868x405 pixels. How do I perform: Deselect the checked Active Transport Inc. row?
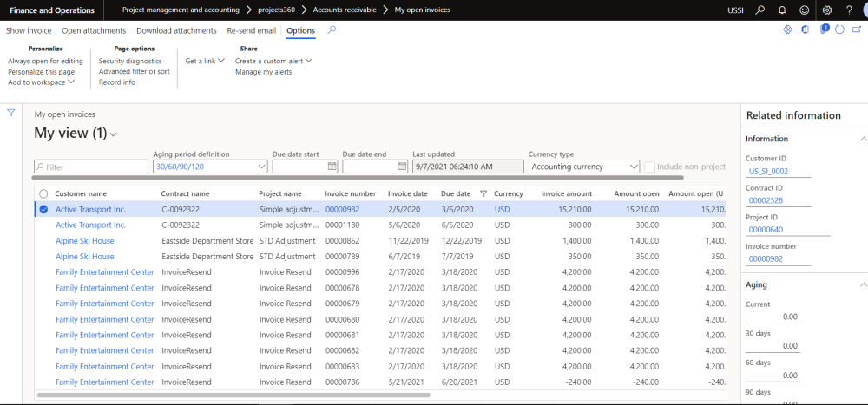(x=43, y=209)
